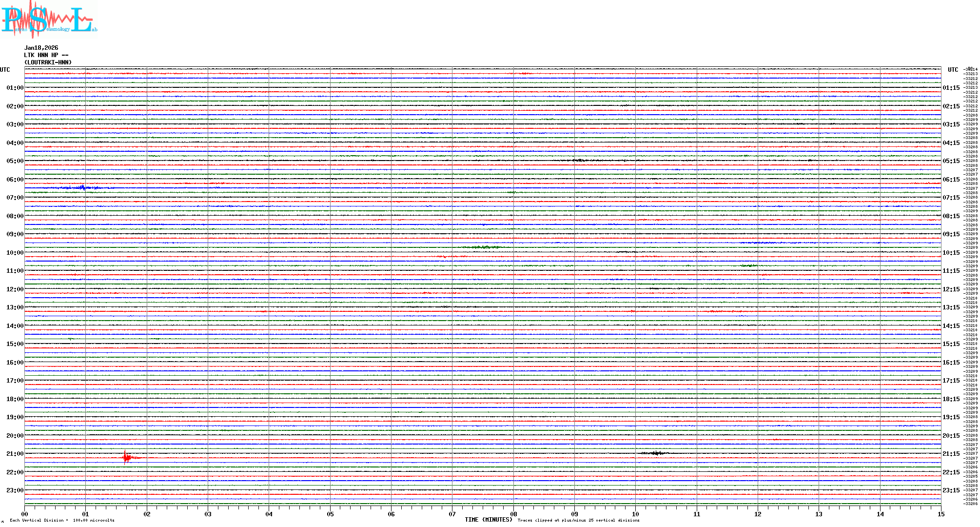The width and height of the screenshot is (980, 527).
Task: Click the LTK HNN HP station label
Action: [46, 55]
